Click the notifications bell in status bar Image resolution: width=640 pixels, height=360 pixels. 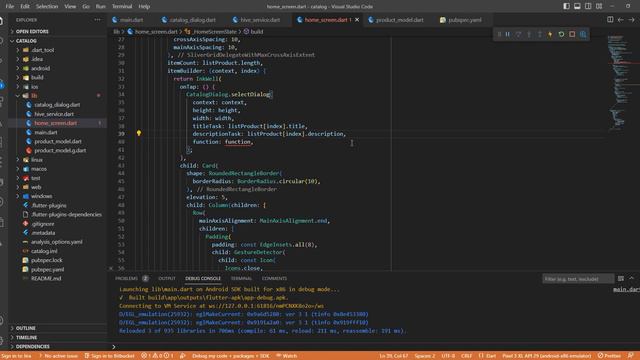click(631, 356)
